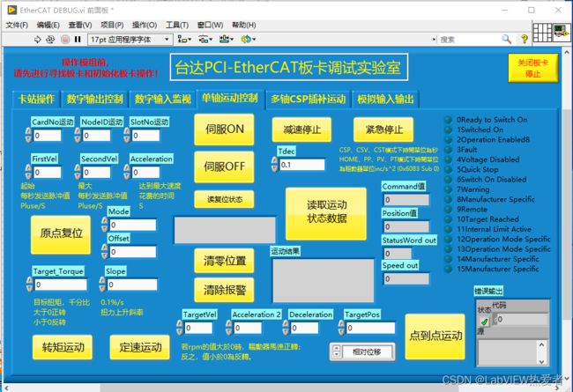Viewport: 573px width, 392px height.
Task: Click the Mode stepper arrows
Action: click(x=105, y=225)
